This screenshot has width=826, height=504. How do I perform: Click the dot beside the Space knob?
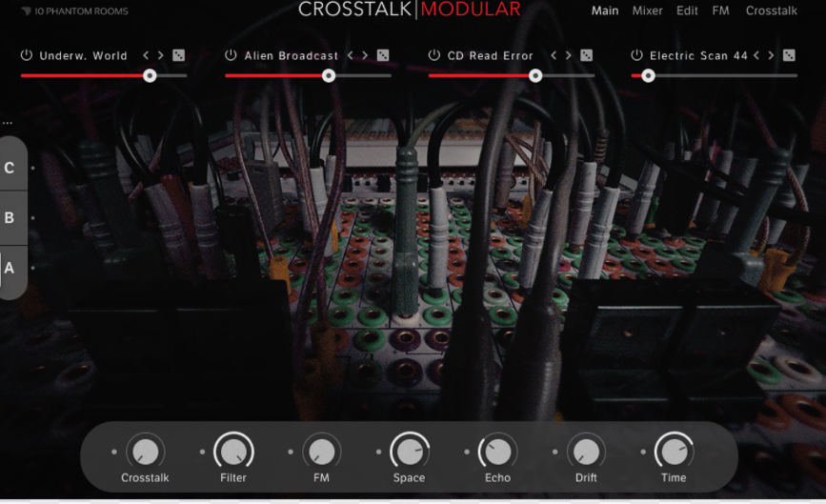pos(378,452)
